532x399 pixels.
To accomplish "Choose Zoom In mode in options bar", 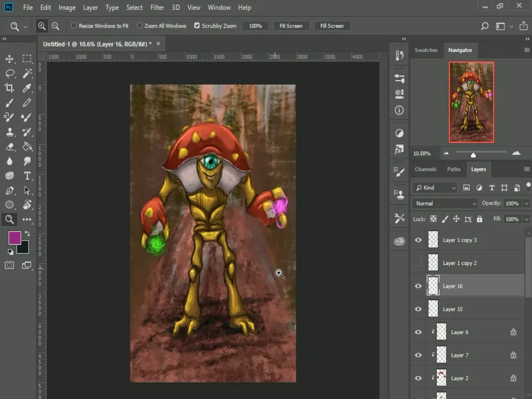I will 42,26.
